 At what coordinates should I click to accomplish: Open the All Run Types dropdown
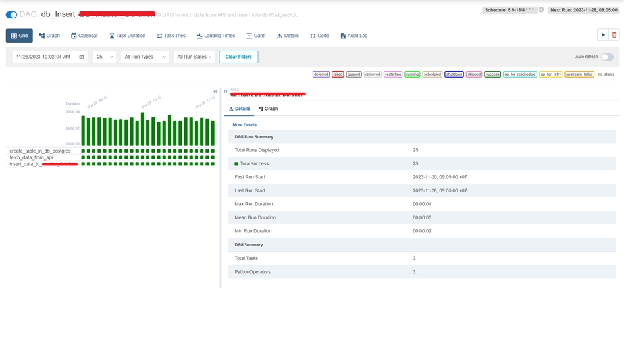tap(145, 57)
